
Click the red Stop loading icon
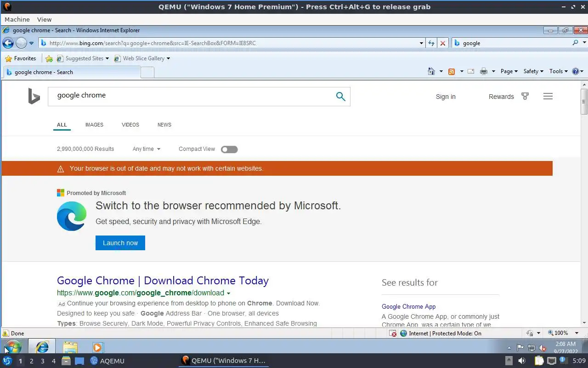click(x=443, y=43)
